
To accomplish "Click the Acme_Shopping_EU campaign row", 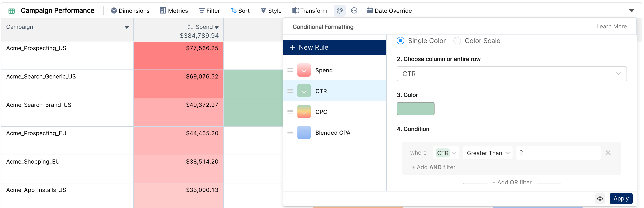I will (x=67, y=169).
